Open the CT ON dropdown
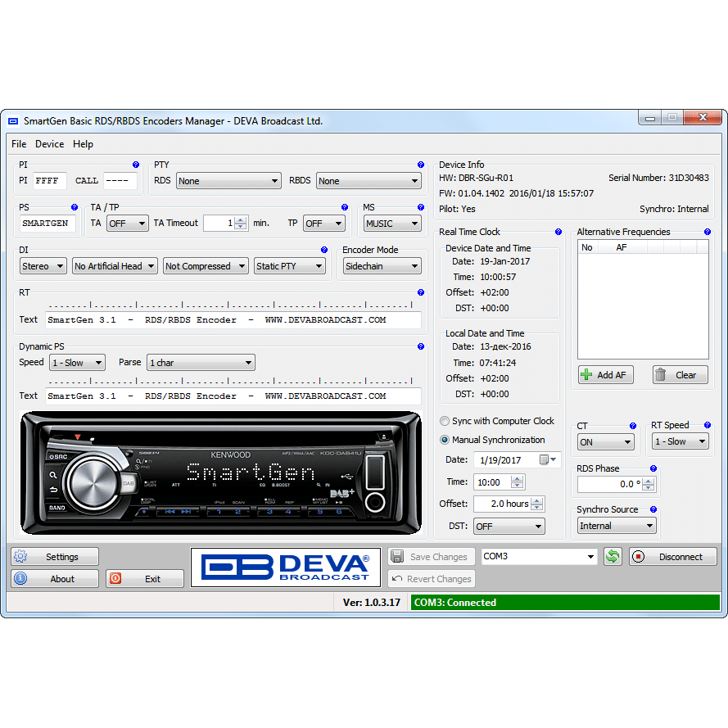The height and width of the screenshot is (728, 728). (605, 442)
